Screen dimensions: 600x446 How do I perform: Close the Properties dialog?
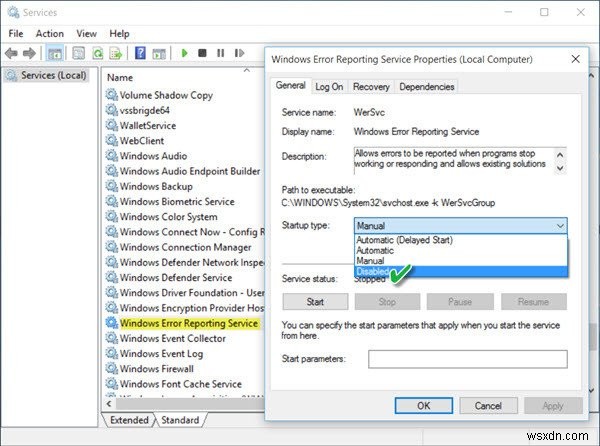tap(576, 59)
